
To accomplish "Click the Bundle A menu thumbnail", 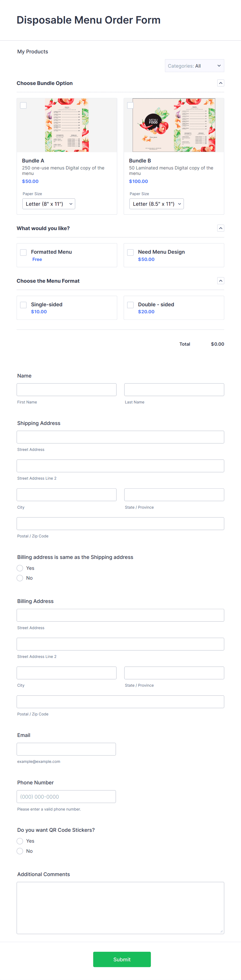I will (x=67, y=125).
